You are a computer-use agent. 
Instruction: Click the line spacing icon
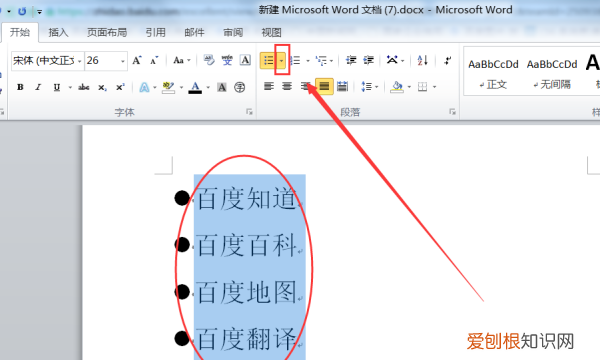coord(366,87)
